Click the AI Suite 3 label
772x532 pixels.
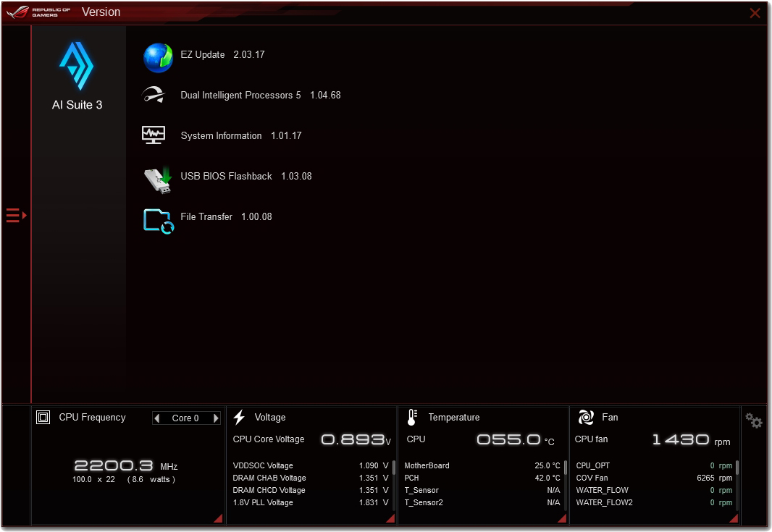click(77, 105)
